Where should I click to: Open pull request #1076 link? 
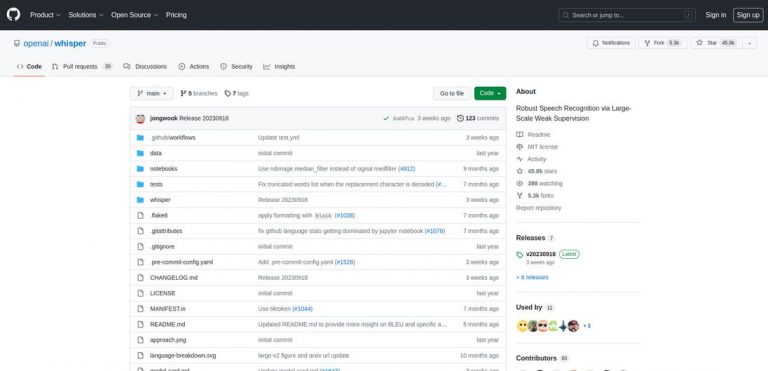click(435, 231)
